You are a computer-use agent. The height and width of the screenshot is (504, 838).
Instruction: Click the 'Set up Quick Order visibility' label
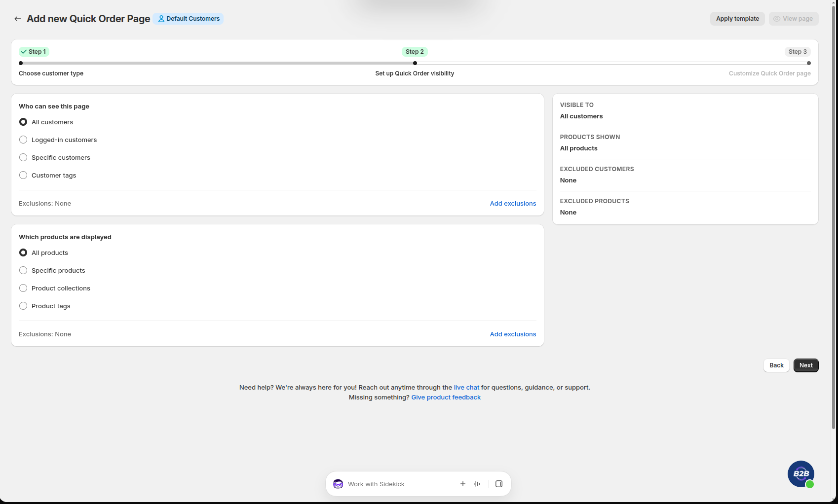[x=415, y=73]
